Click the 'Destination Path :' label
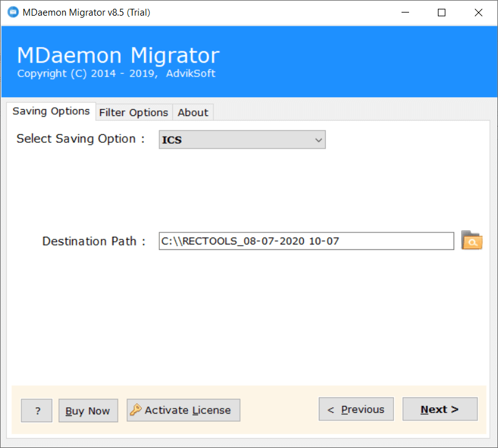Screen dimensions: 498x448 (x=94, y=241)
